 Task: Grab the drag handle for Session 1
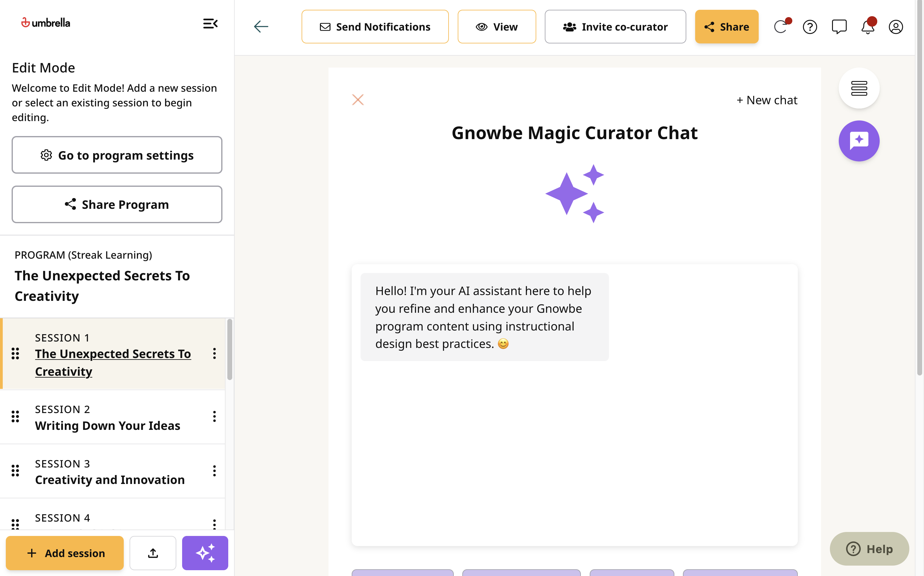[15, 353]
